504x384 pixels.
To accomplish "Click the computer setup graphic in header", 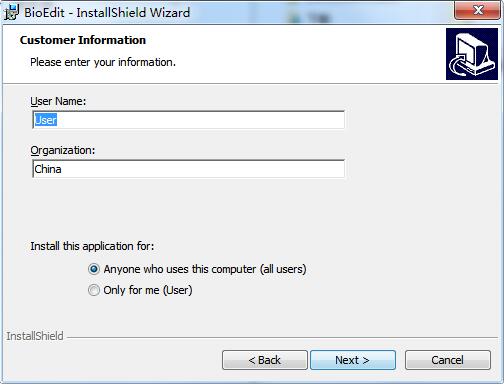I will point(472,54).
